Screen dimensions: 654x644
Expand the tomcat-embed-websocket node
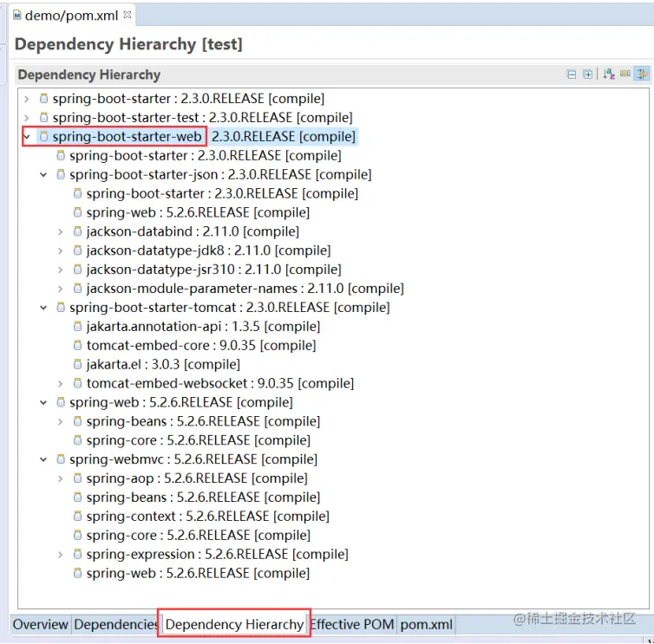pyautogui.click(x=61, y=383)
